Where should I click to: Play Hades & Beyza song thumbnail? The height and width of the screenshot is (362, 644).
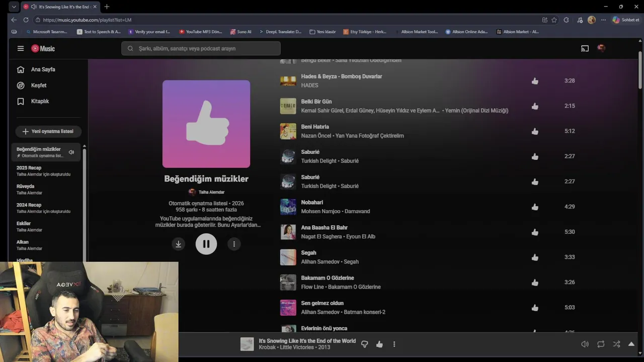point(288,81)
